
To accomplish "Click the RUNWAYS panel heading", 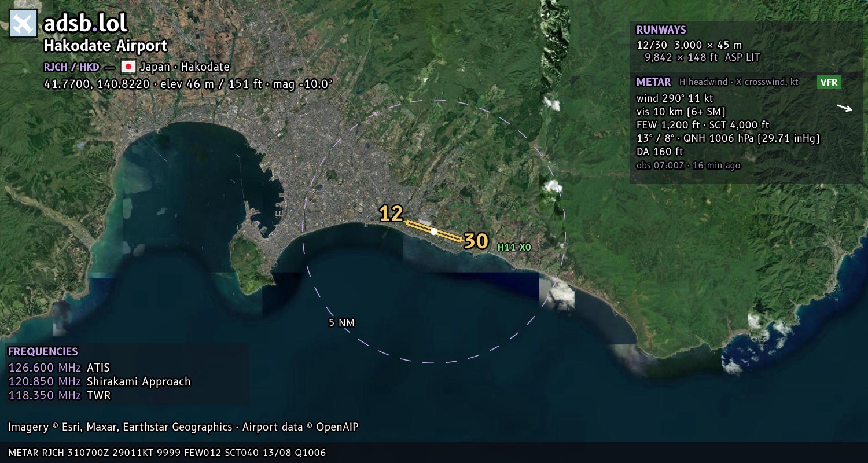I will tap(661, 30).
